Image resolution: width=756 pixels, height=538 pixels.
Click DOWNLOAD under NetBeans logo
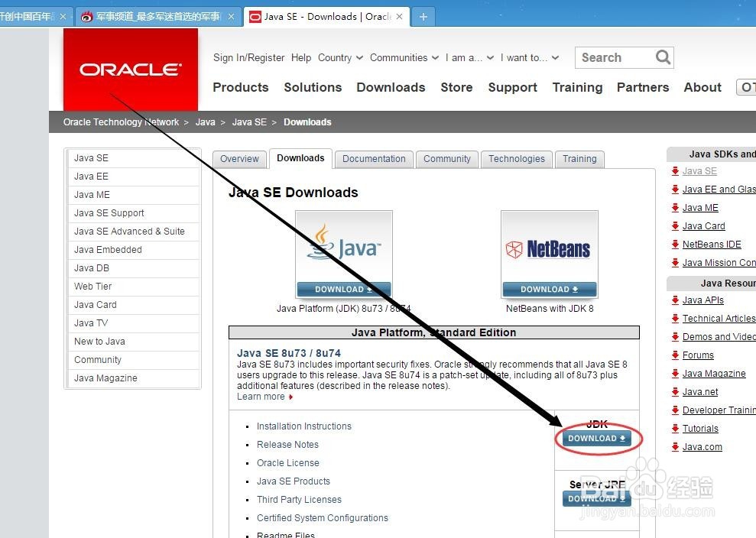pos(549,289)
